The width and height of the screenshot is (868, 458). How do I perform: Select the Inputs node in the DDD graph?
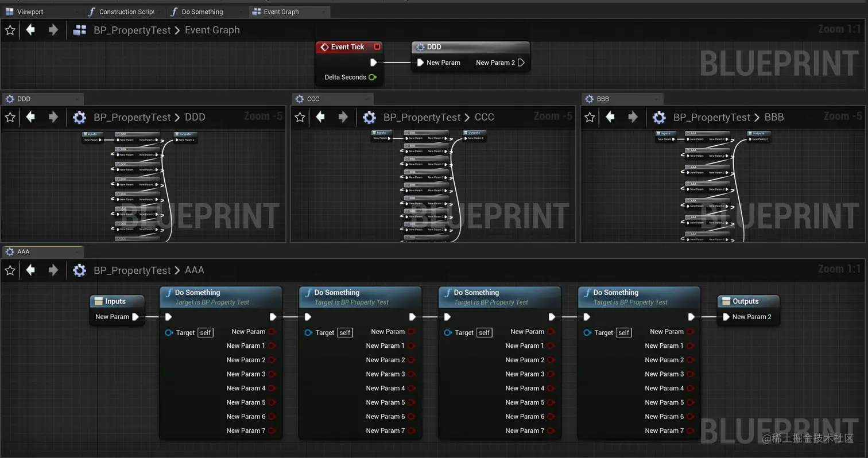(x=91, y=137)
